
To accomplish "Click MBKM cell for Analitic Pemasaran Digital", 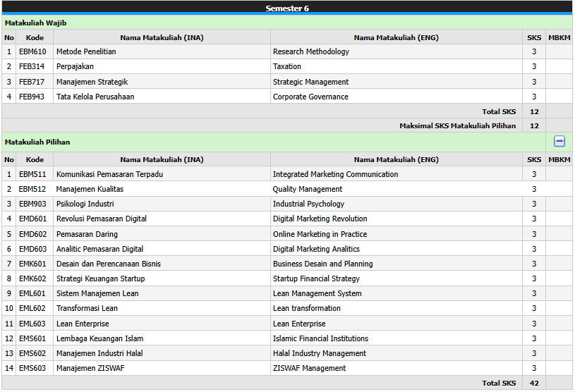I will tap(559, 249).
